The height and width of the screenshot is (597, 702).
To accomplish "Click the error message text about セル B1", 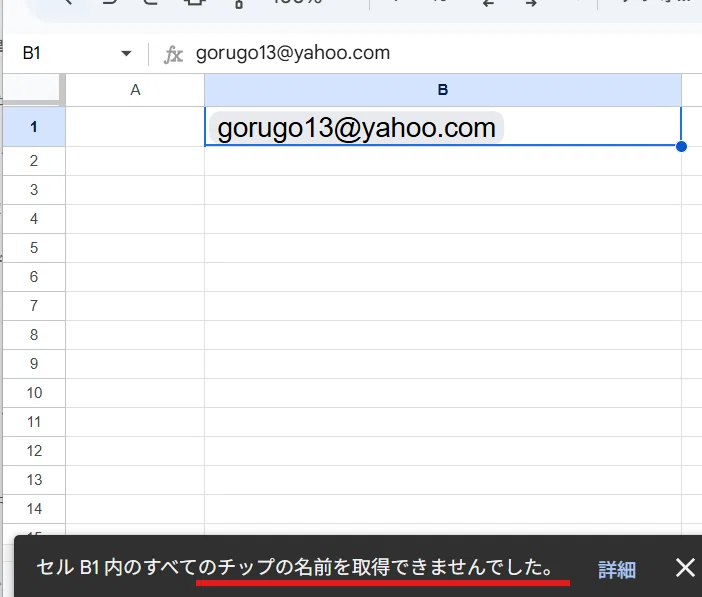I will point(295,567).
